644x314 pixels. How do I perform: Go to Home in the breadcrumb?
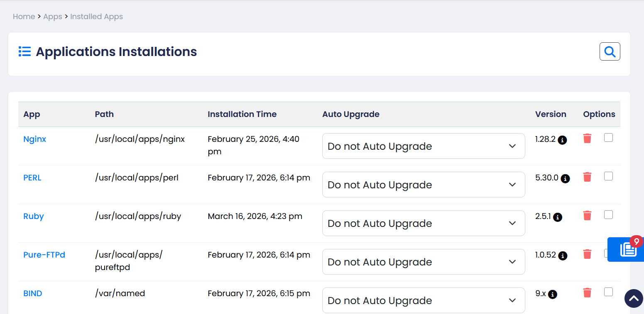tap(24, 17)
